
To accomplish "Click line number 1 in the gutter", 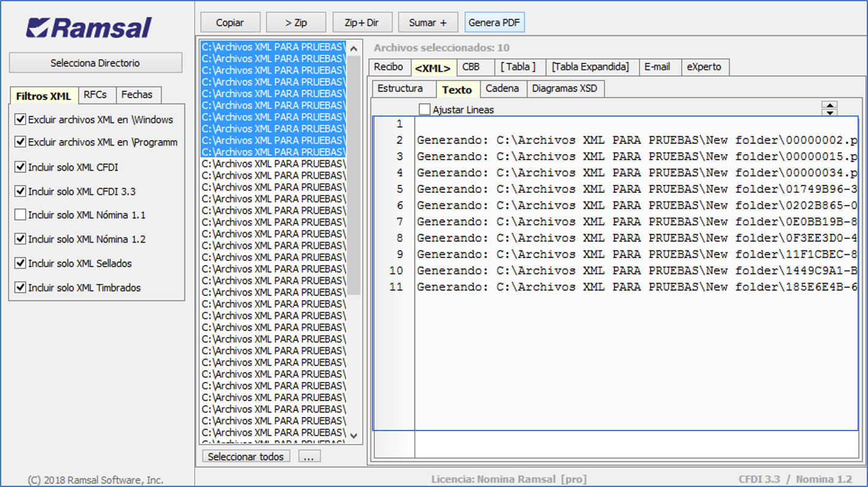I will point(400,124).
